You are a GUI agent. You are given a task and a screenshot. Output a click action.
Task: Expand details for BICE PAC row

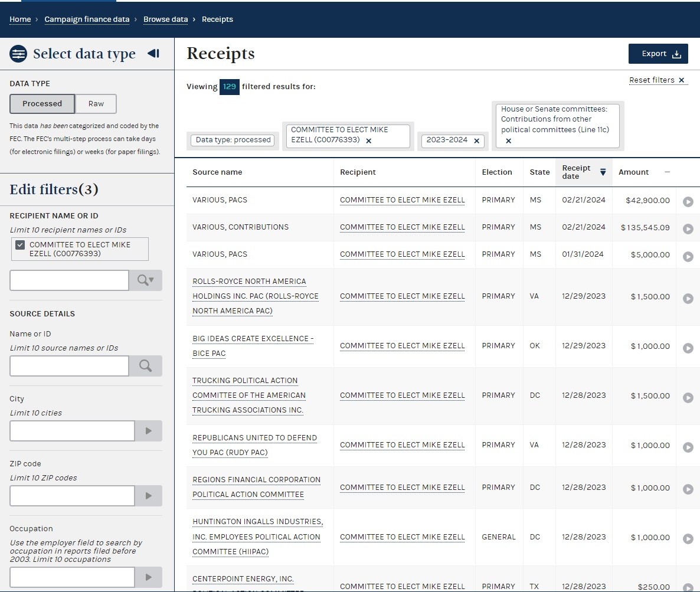[688, 348]
